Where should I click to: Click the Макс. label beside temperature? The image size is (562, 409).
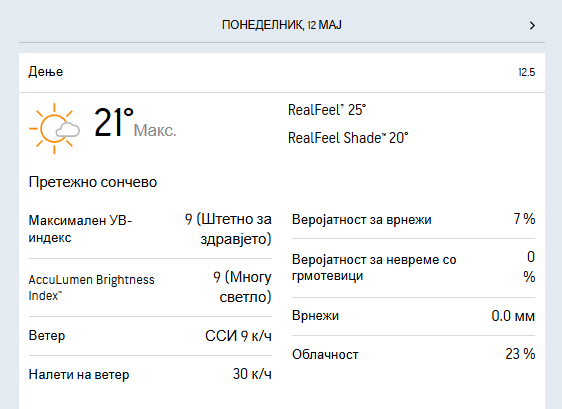[x=155, y=130]
